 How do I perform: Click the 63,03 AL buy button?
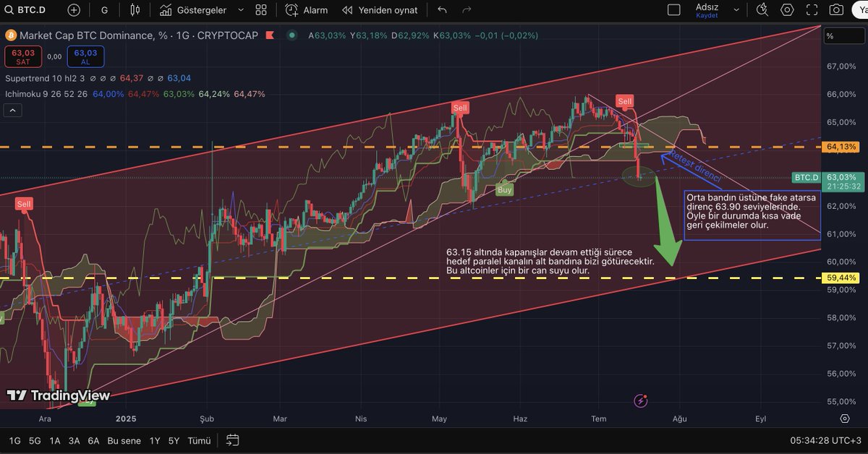85,56
